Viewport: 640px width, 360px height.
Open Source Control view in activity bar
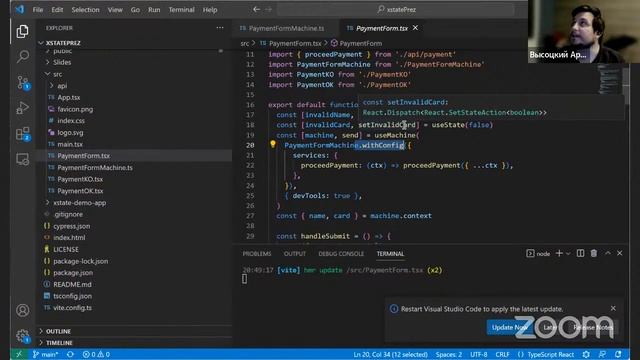point(22,82)
